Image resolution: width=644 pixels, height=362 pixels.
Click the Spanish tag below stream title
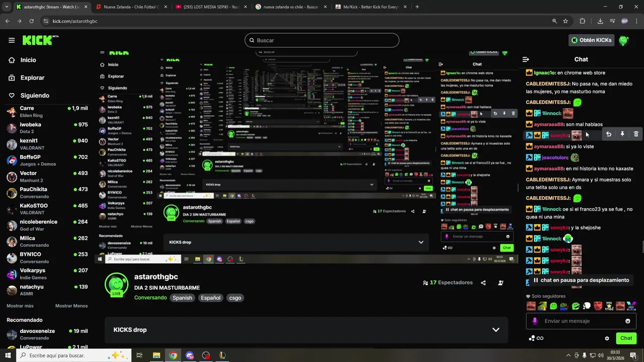click(182, 298)
